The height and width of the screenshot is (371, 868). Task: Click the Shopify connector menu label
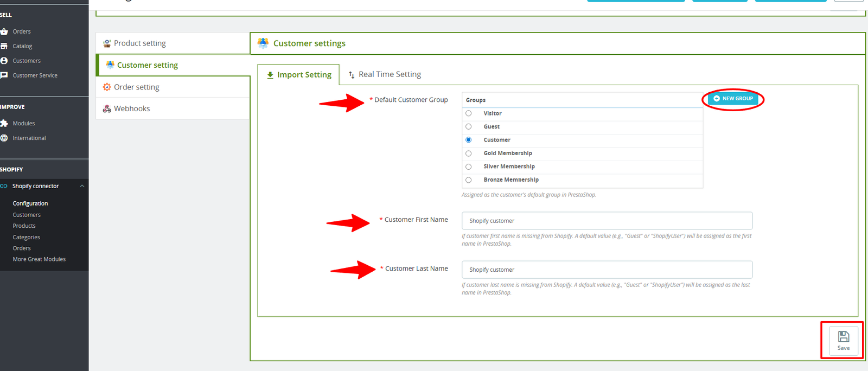[x=35, y=186]
